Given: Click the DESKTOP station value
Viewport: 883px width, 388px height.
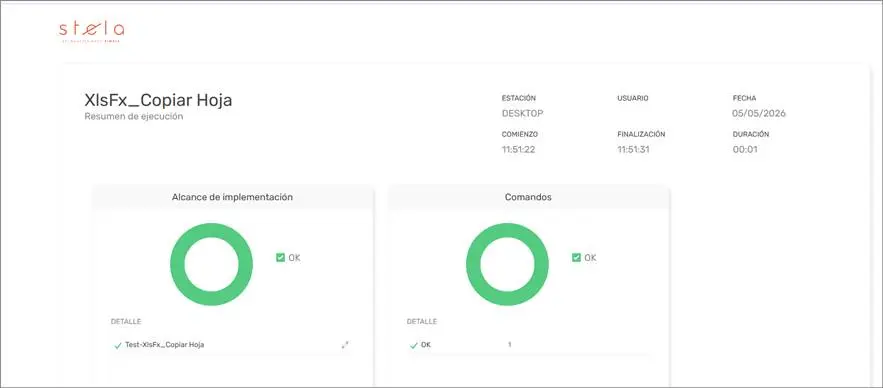Looking at the screenshot, I should point(523,113).
